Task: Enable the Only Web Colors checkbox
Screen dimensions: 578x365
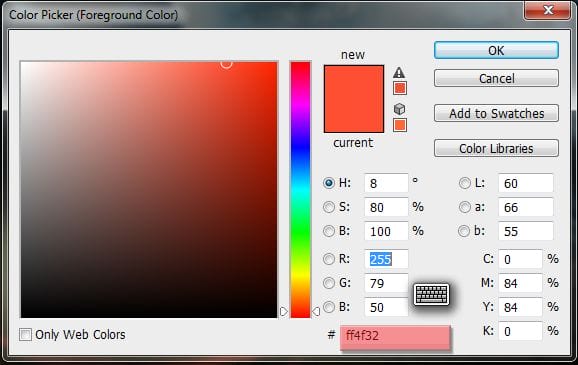Action: pos(25,335)
